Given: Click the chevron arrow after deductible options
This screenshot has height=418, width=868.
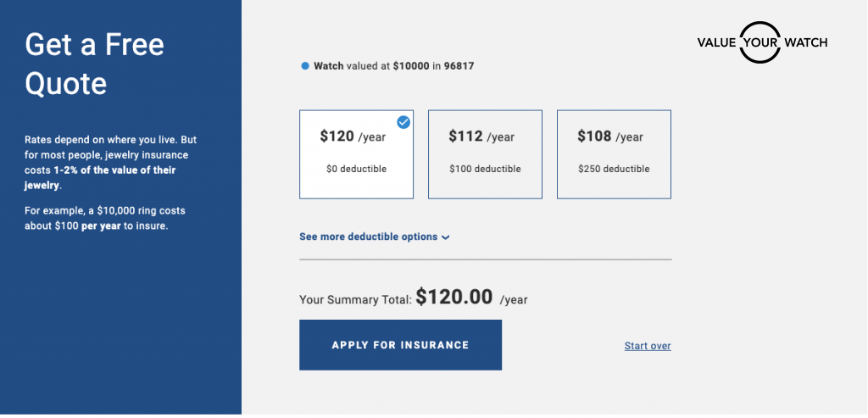Looking at the screenshot, I should click(446, 237).
